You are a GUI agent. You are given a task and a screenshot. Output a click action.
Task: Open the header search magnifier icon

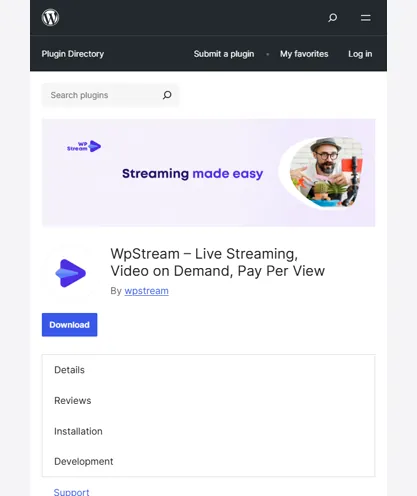[x=332, y=18]
